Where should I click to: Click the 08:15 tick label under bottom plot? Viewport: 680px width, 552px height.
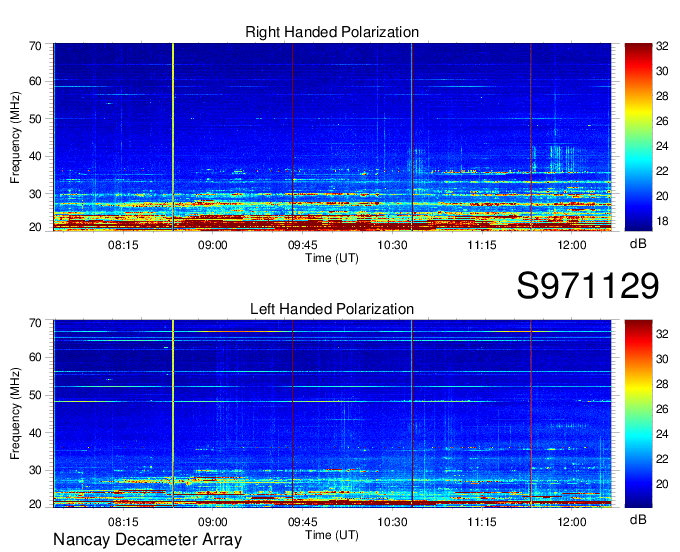[123, 522]
